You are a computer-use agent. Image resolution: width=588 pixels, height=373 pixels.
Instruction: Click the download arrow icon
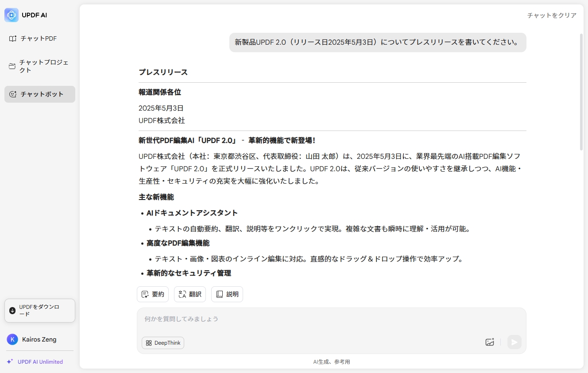click(x=12, y=311)
